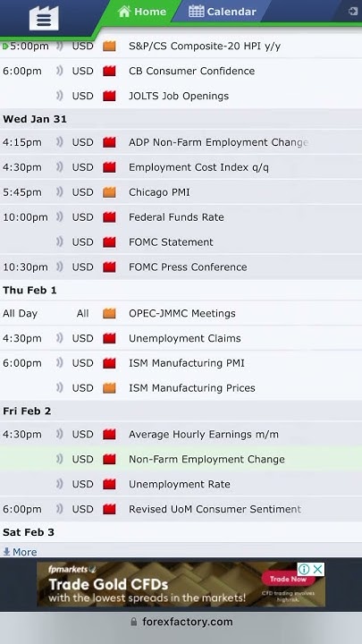
Task: Toggle sound alert for CB Consumer Confidence
Action: point(60,71)
